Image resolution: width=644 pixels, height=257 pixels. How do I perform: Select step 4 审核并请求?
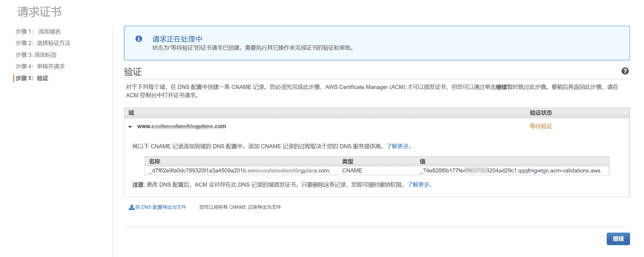(x=40, y=66)
